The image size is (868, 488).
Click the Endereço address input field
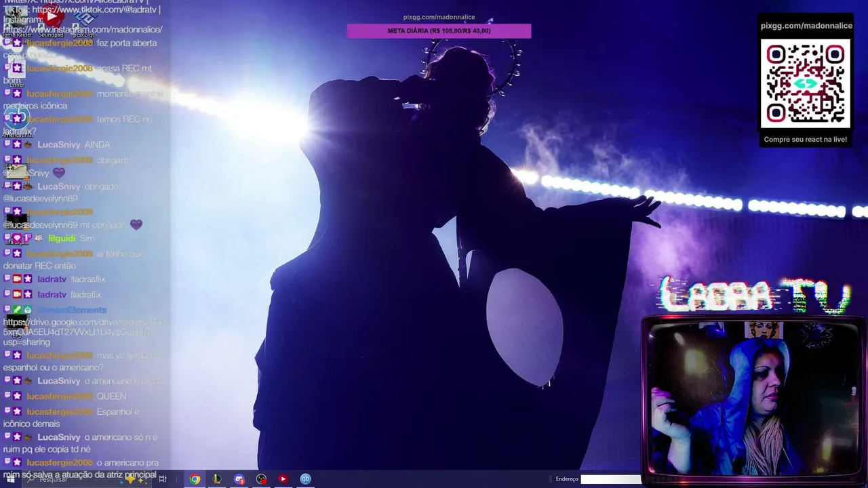click(x=611, y=479)
